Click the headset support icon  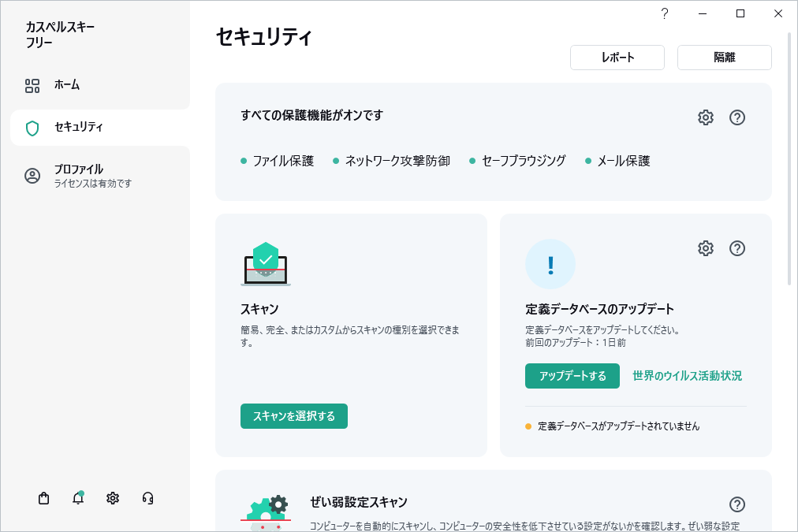147,498
